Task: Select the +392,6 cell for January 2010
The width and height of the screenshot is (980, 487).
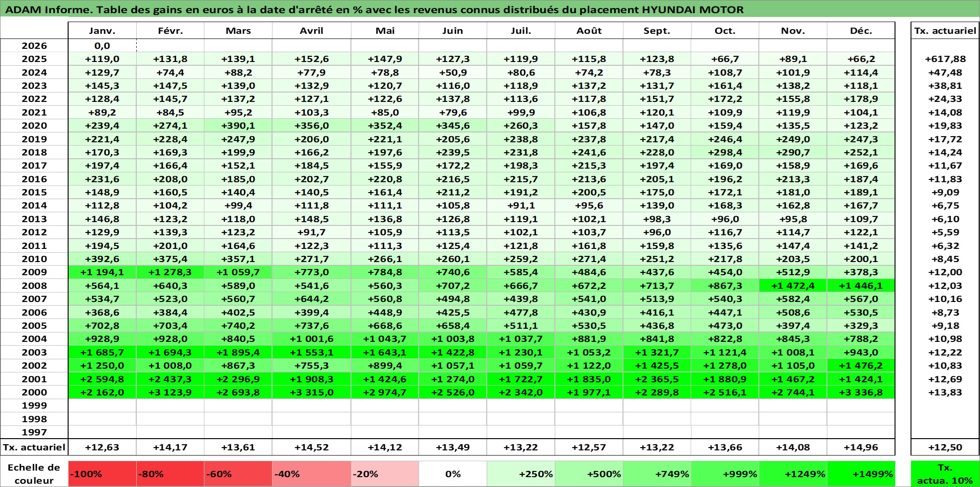Action: (102, 259)
